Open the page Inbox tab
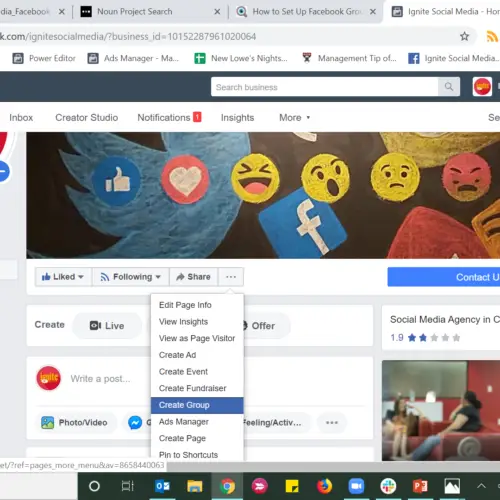Image resolution: width=500 pixels, height=500 pixels. (x=21, y=117)
